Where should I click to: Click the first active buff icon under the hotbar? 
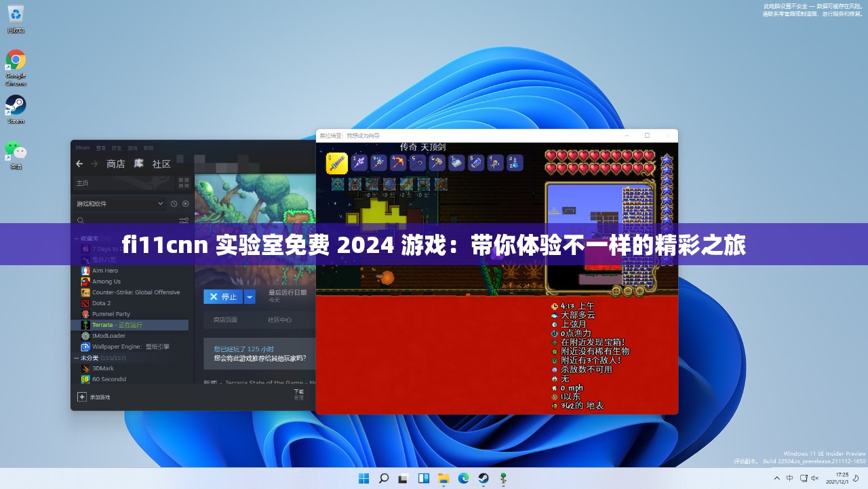[x=338, y=184]
